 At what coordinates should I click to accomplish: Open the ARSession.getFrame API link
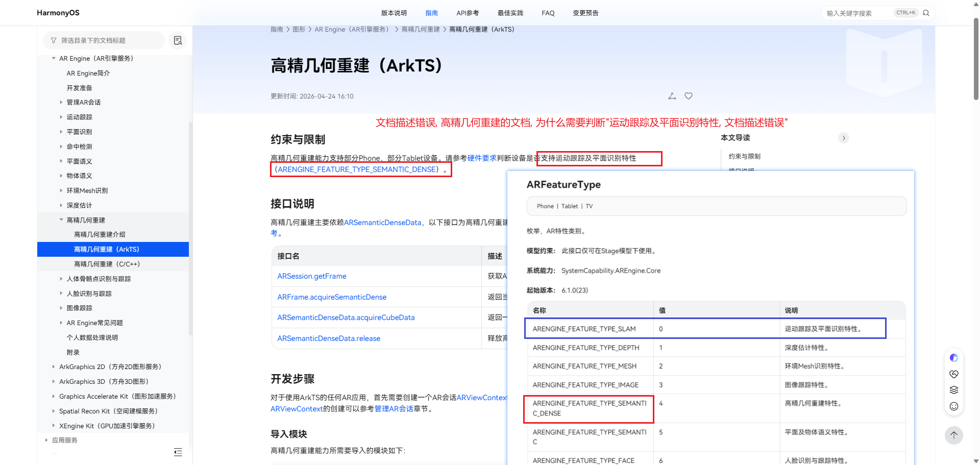pyautogui.click(x=312, y=276)
